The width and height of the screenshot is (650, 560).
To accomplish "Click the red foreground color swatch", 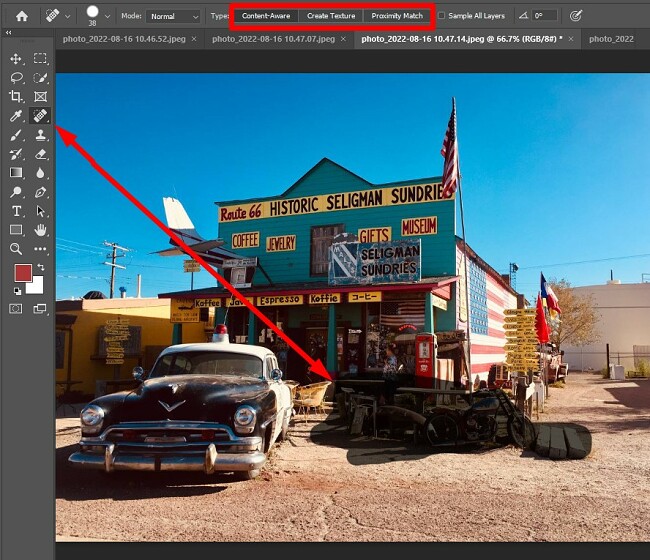I will (22, 273).
